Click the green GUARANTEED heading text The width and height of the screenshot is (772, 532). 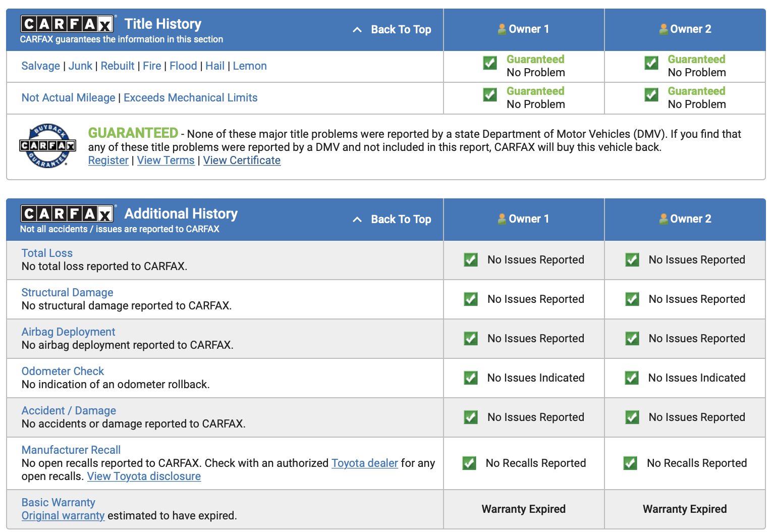(133, 133)
